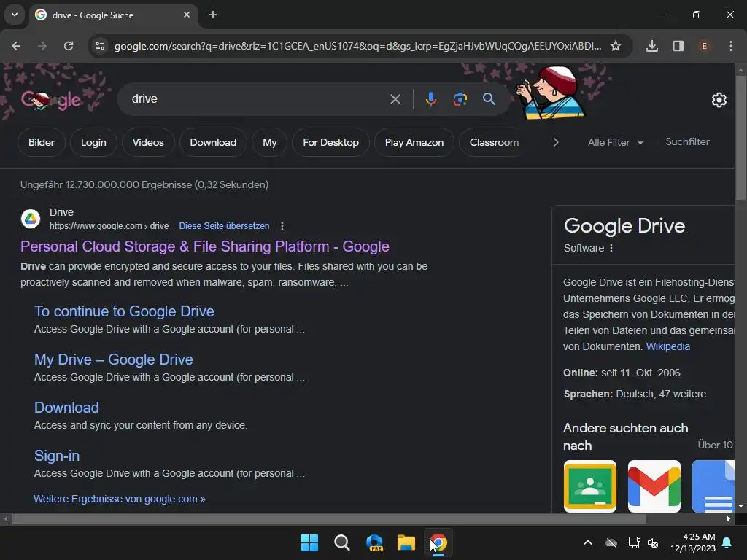Bookmark this page with the star icon
Image resolution: width=747 pixels, height=560 pixels.
point(616,46)
